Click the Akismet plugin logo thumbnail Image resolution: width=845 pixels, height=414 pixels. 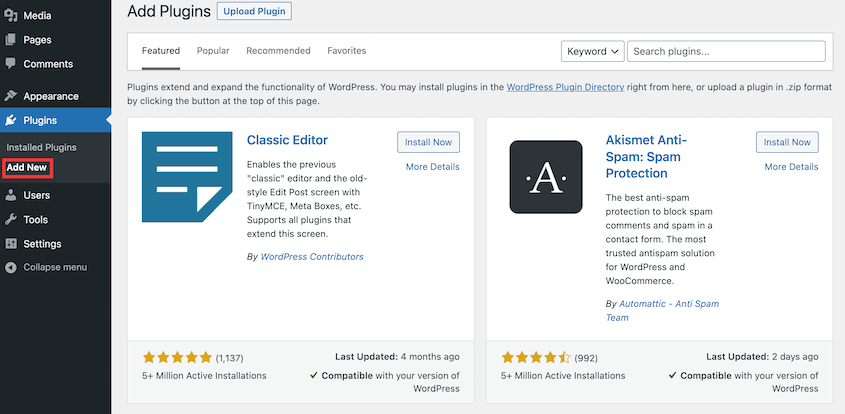point(546,177)
